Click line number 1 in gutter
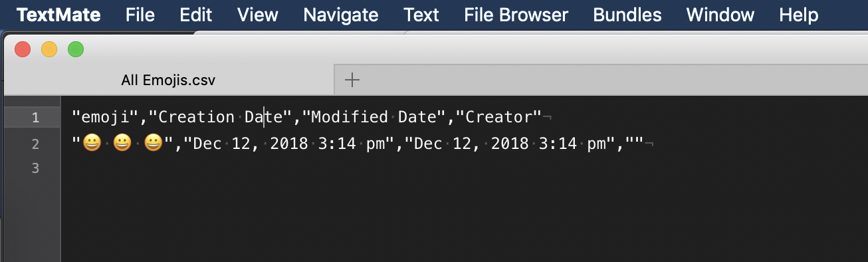Image resolution: width=868 pixels, height=262 pixels. click(x=35, y=118)
